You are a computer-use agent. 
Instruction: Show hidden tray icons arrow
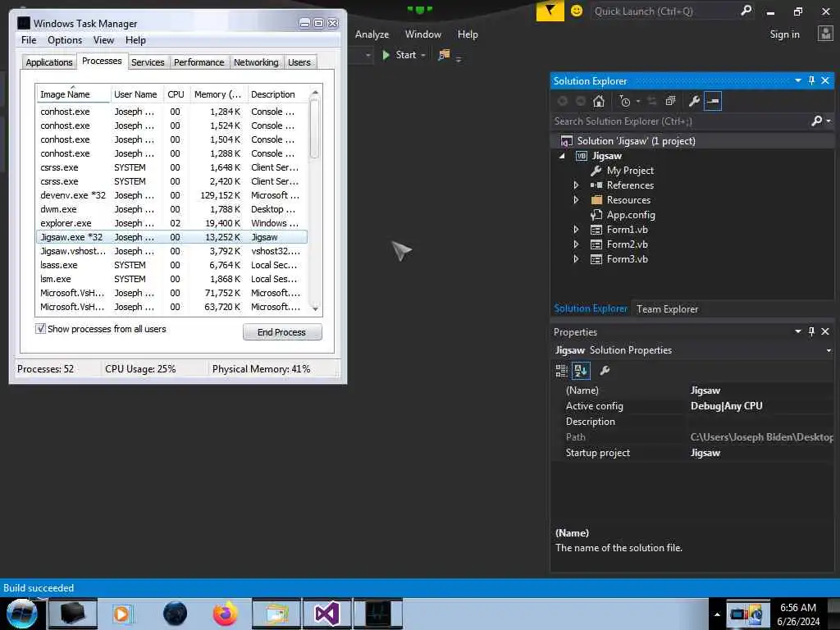[x=717, y=614]
